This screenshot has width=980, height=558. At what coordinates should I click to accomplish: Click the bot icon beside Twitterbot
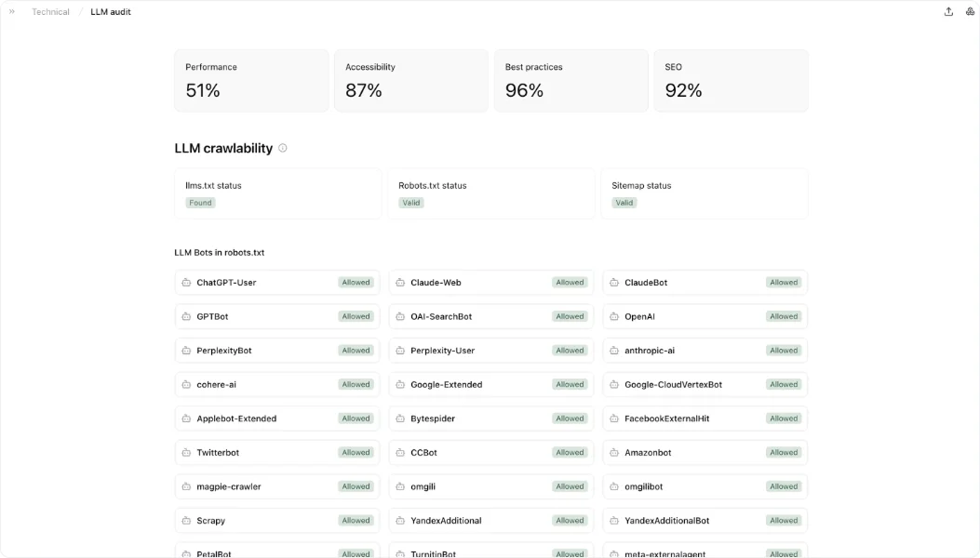(x=186, y=452)
